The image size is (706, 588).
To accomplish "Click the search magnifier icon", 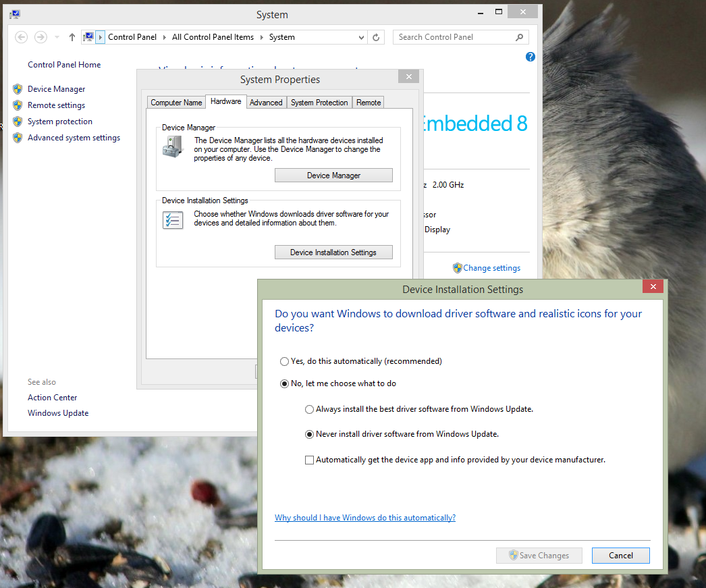I will 520,37.
